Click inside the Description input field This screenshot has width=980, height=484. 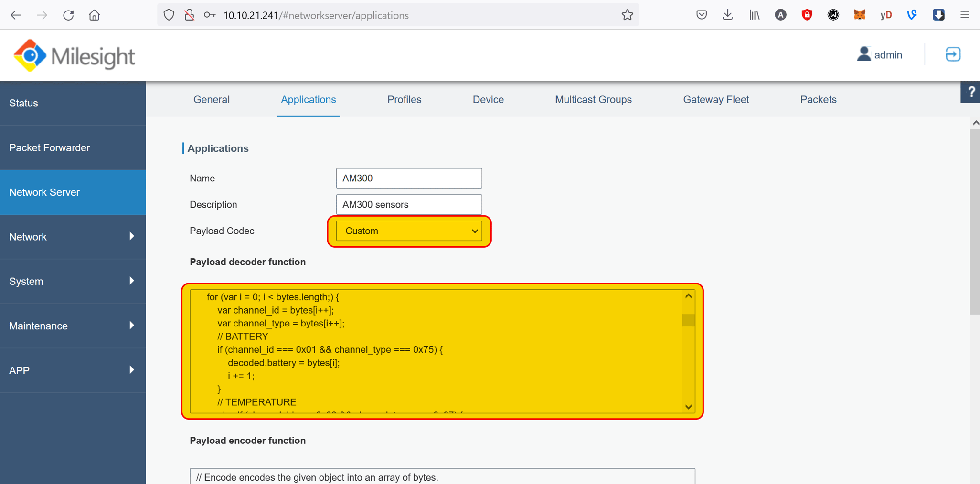tap(409, 204)
